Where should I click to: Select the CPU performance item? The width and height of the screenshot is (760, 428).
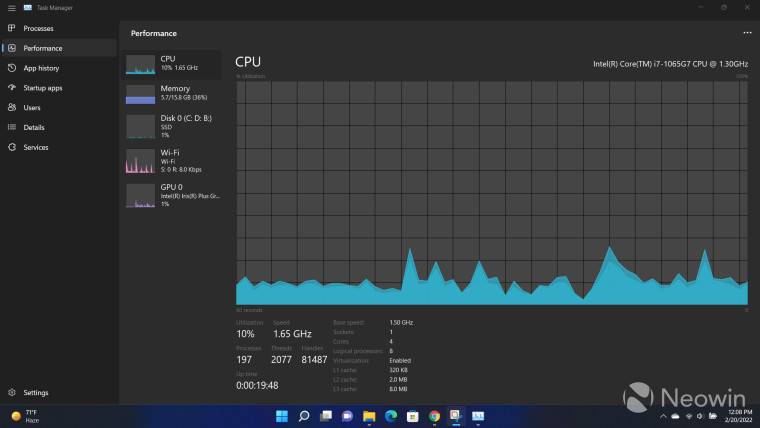[172, 64]
